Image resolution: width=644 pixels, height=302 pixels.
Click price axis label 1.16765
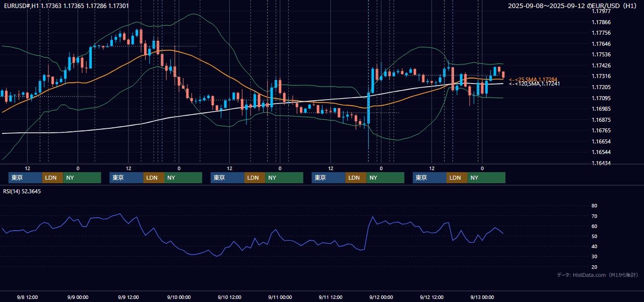point(601,130)
